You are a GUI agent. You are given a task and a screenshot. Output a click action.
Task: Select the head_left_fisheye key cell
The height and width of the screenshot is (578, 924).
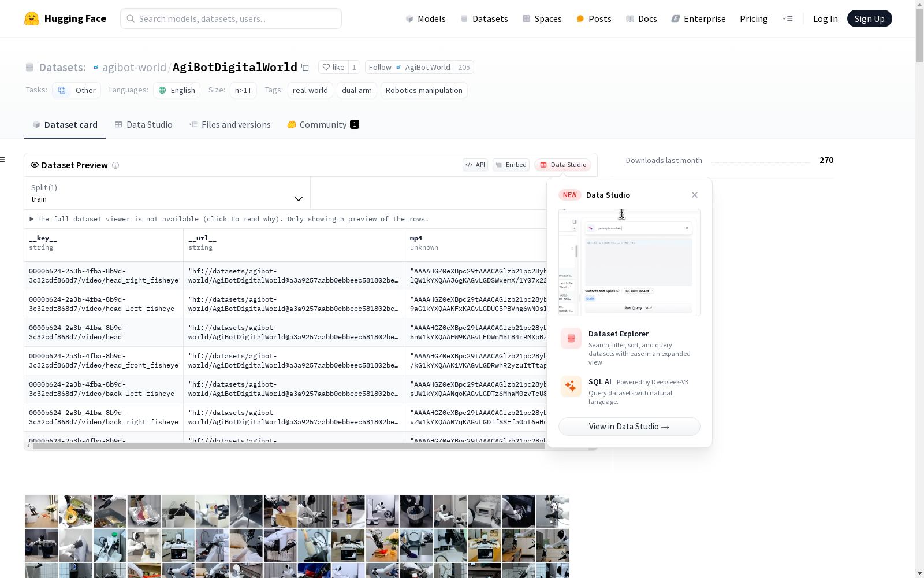click(103, 304)
